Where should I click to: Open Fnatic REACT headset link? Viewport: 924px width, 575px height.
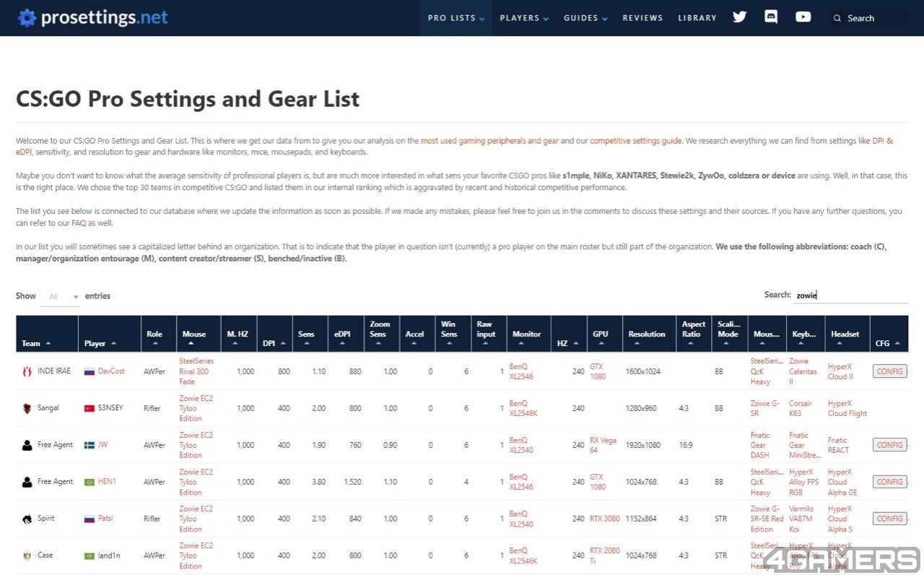(838, 445)
